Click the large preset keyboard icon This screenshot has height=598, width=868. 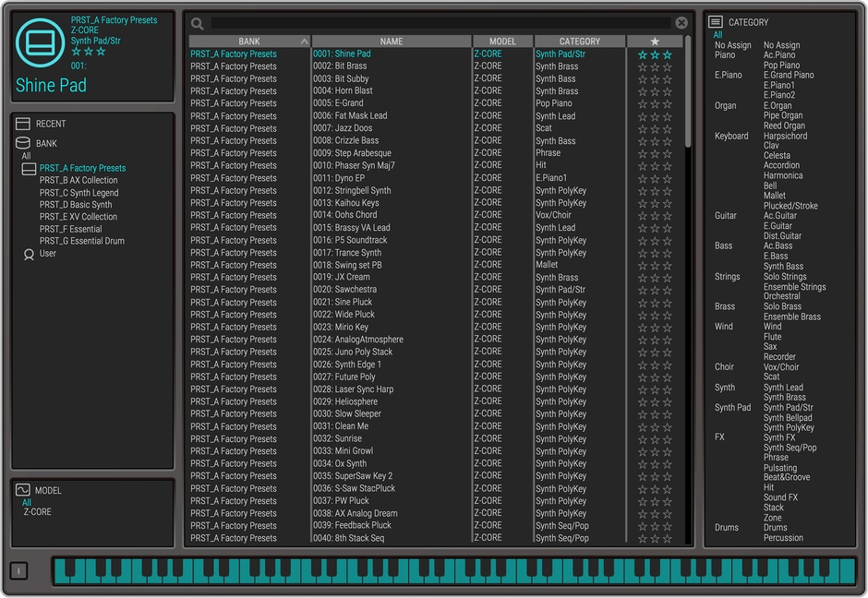coord(40,43)
